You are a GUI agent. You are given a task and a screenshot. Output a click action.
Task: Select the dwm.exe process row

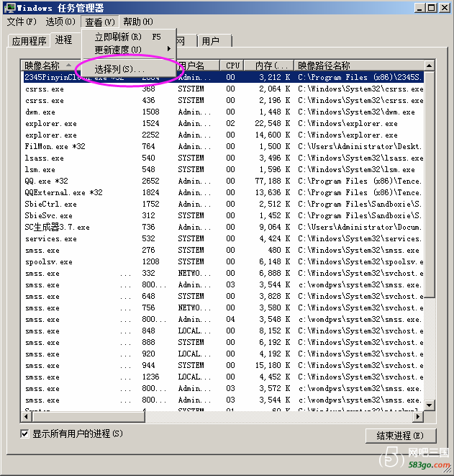[x=223, y=112]
